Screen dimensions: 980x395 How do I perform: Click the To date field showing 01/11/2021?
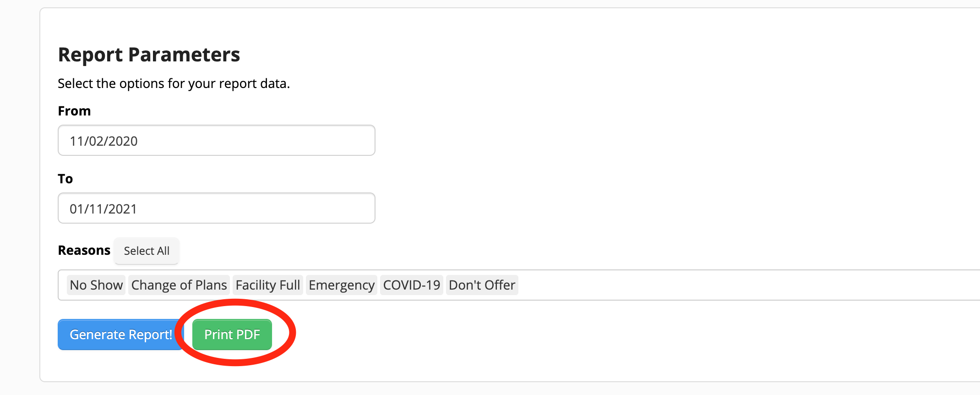(x=216, y=208)
